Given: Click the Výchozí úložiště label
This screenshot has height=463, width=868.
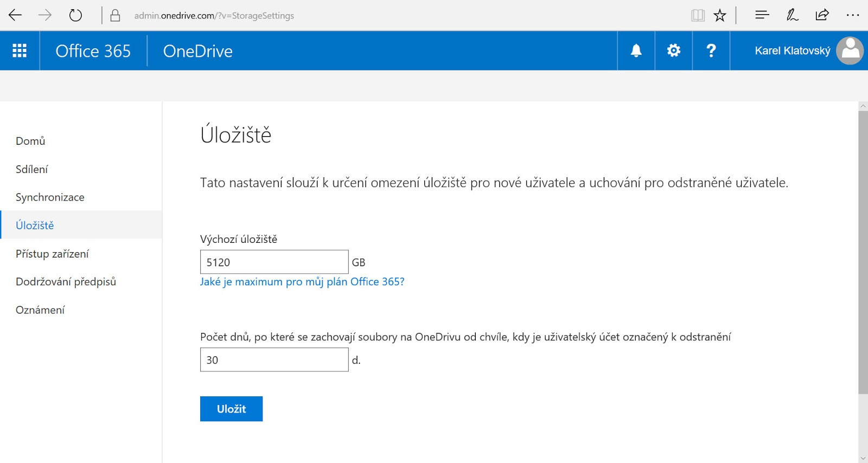Looking at the screenshot, I should pyautogui.click(x=239, y=239).
